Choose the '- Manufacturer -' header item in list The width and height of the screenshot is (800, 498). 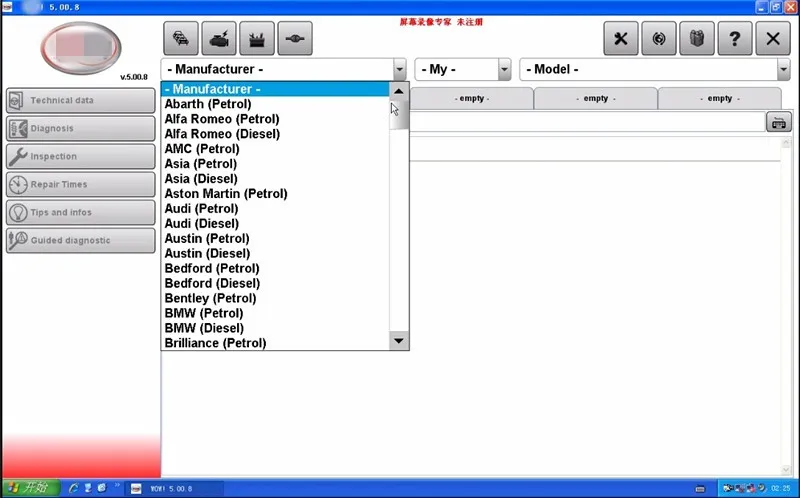(276, 89)
